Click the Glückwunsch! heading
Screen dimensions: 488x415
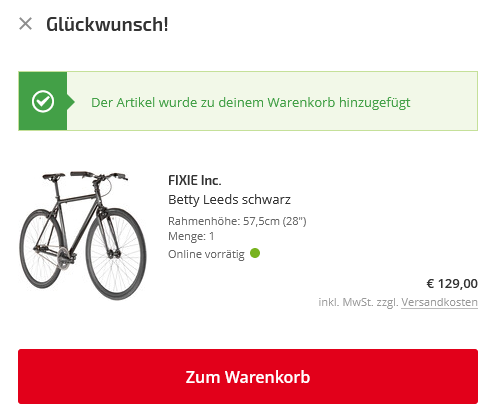(107, 24)
